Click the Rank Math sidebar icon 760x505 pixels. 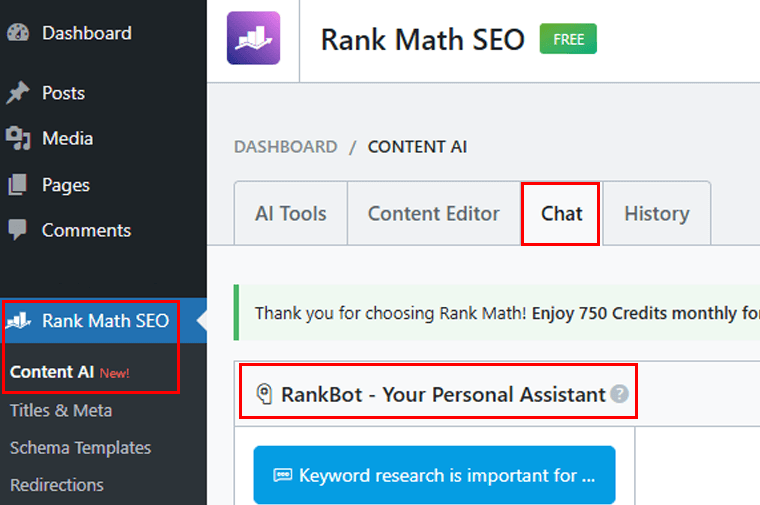19,321
